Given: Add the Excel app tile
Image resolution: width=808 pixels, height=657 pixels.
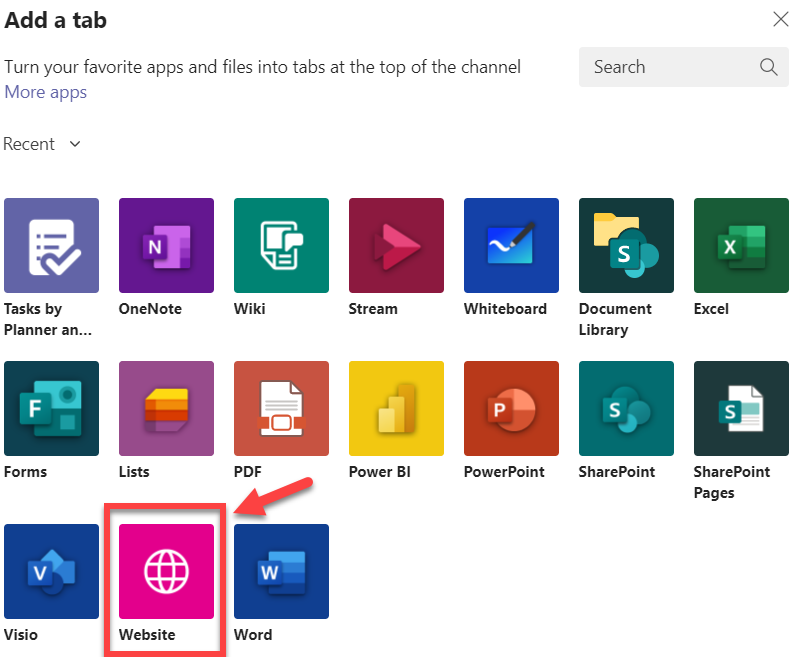Looking at the screenshot, I should [741, 245].
